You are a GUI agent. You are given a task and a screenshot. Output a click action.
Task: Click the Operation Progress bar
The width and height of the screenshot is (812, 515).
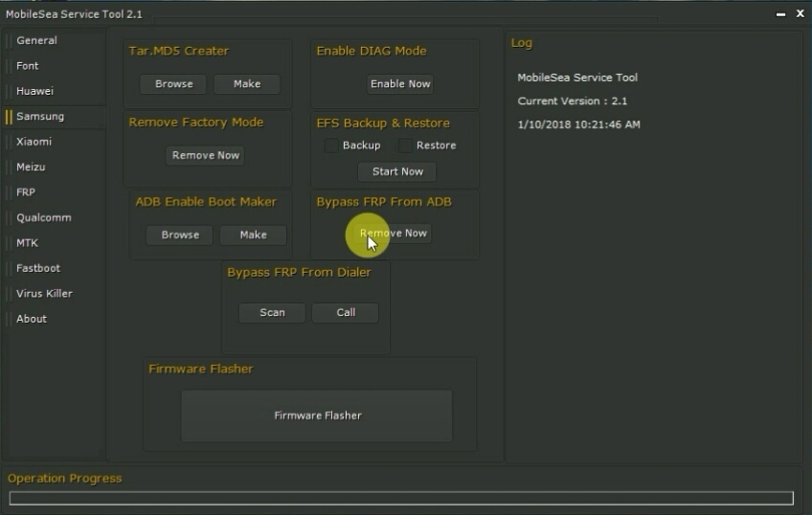click(x=401, y=498)
